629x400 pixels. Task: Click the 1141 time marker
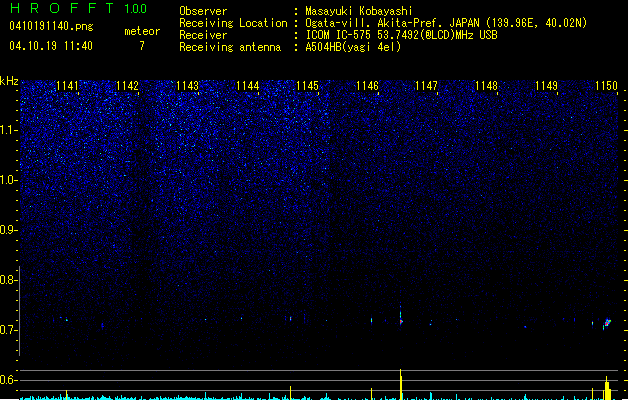point(67,86)
